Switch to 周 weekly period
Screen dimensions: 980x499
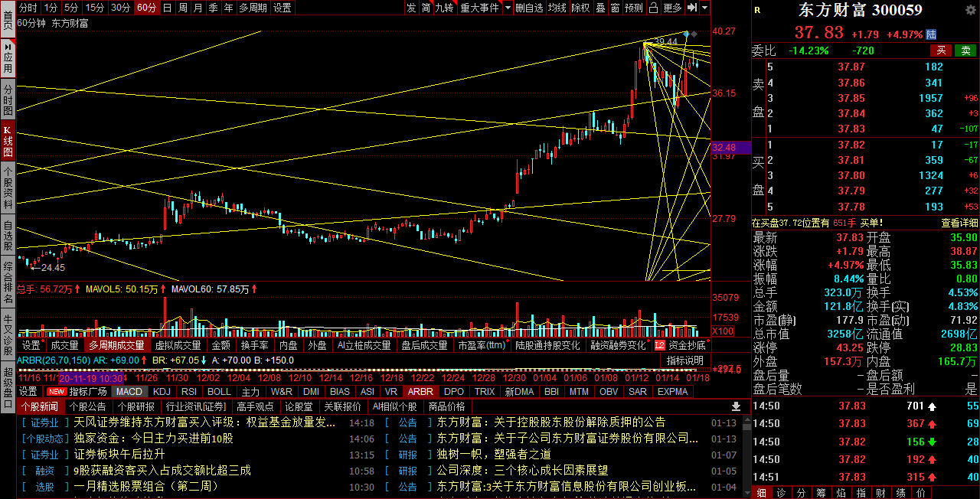[x=182, y=8]
